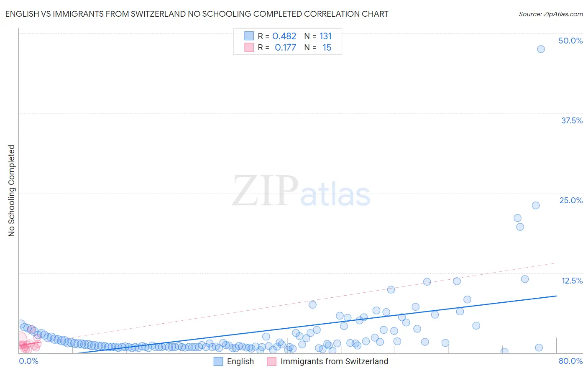588x373 pixels.
Task: Select the Immigrants from Switzerland legend label
Action: point(334,361)
